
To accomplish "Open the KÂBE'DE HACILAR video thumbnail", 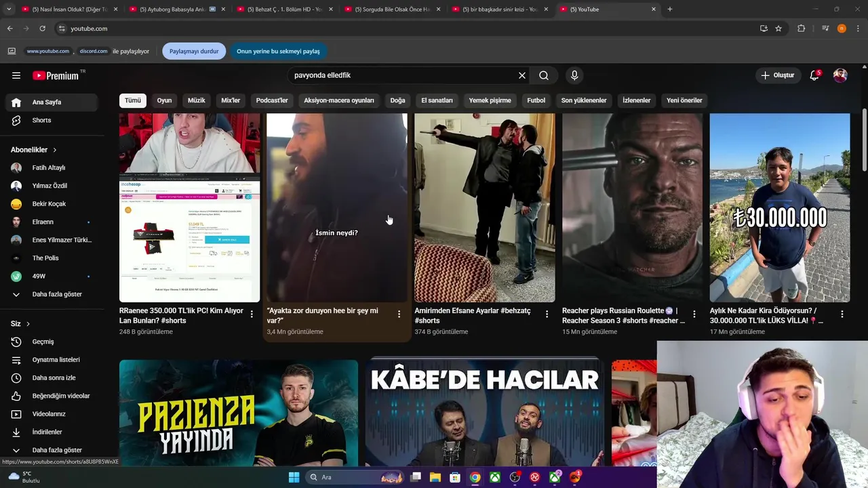I will pyautogui.click(x=484, y=413).
